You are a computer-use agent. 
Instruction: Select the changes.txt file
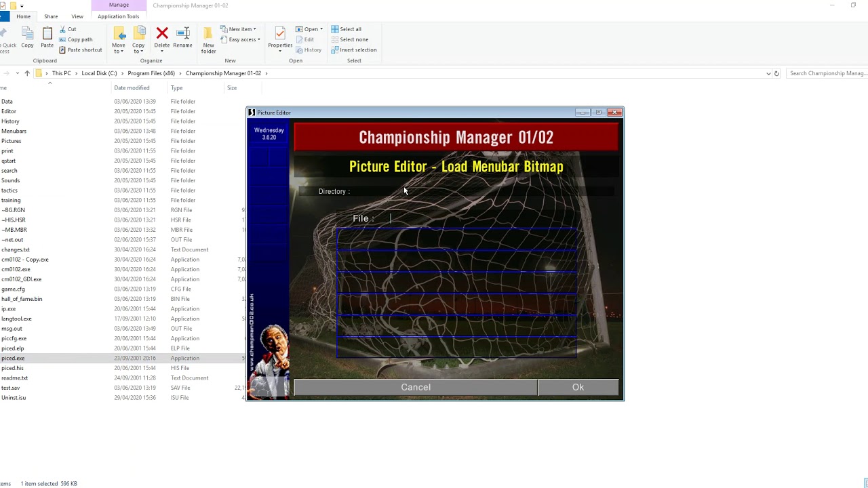pyautogui.click(x=16, y=249)
